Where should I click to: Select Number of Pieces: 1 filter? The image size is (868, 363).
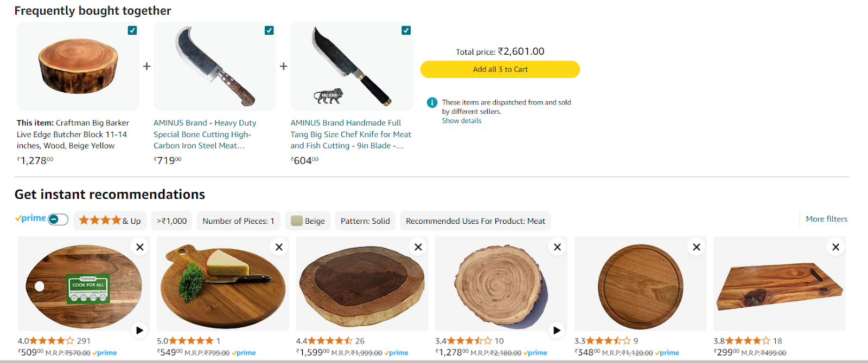click(x=238, y=221)
